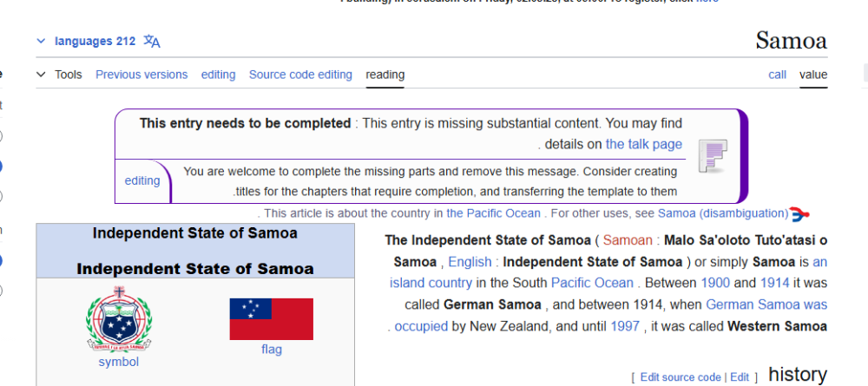Switch to the Source code editing tab

click(x=300, y=75)
